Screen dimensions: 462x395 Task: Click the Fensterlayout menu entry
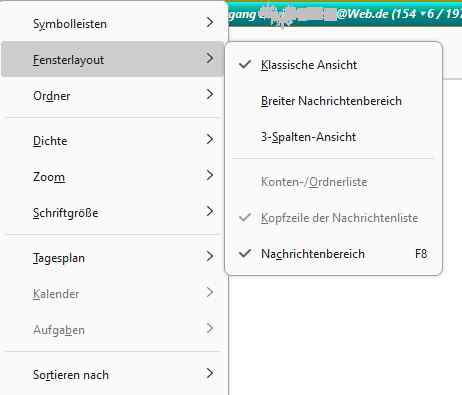click(x=113, y=59)
